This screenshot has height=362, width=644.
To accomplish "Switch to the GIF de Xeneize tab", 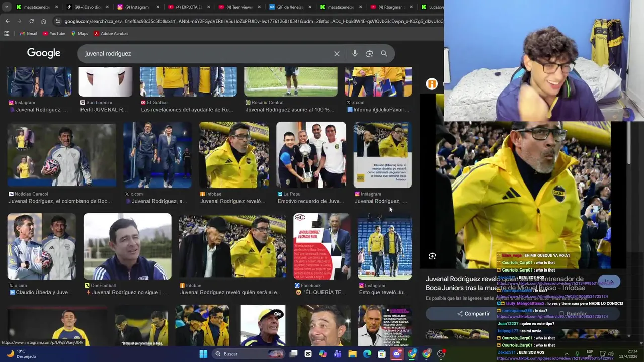I will point(290,7).
